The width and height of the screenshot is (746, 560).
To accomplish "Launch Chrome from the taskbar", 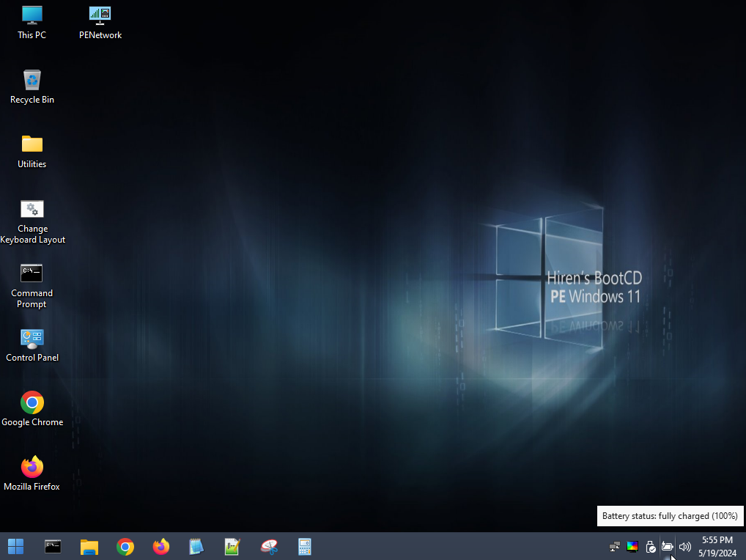I will [x=125, y=547].
